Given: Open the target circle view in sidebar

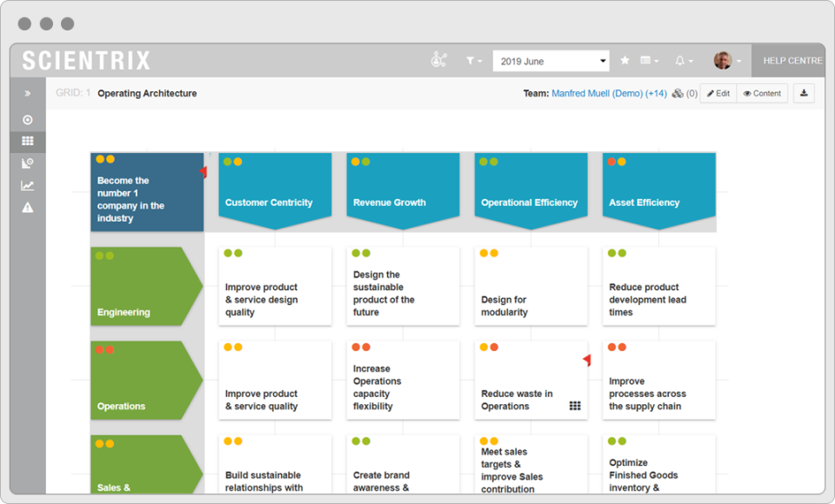Looking at the screenshot, I should 28,120.
